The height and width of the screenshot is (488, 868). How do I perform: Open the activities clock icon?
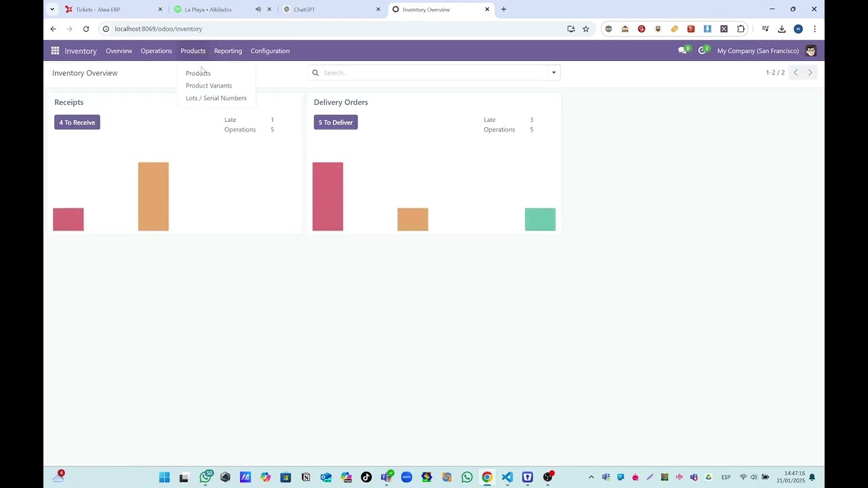coord(703,51)
